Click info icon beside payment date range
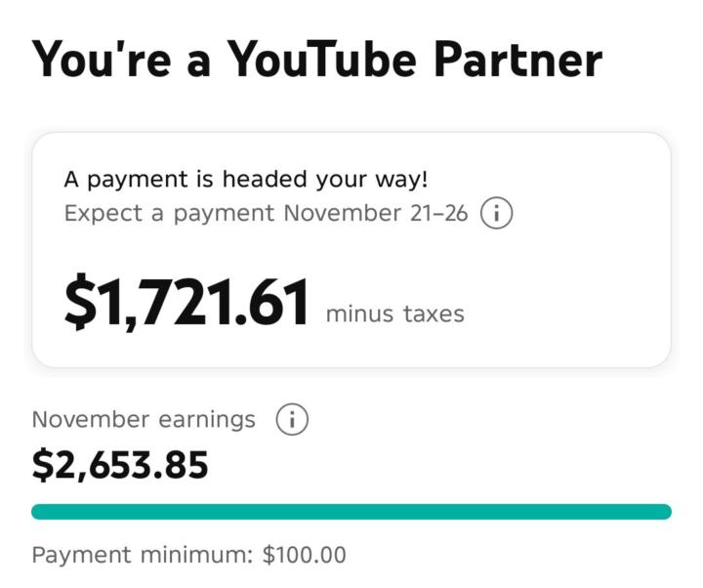This screenshot has width=703, height=588. click(x=497, y=214)
